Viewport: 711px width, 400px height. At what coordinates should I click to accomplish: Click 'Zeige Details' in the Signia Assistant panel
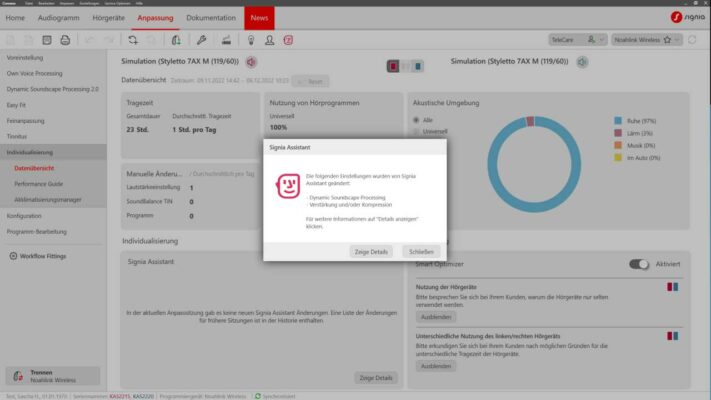(x=375, y=378)
